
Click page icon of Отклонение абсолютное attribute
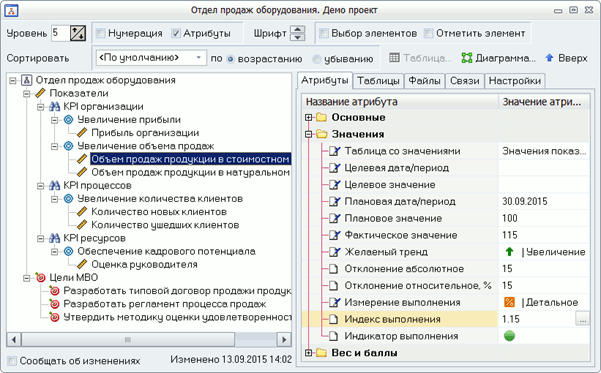pos(333,269)
